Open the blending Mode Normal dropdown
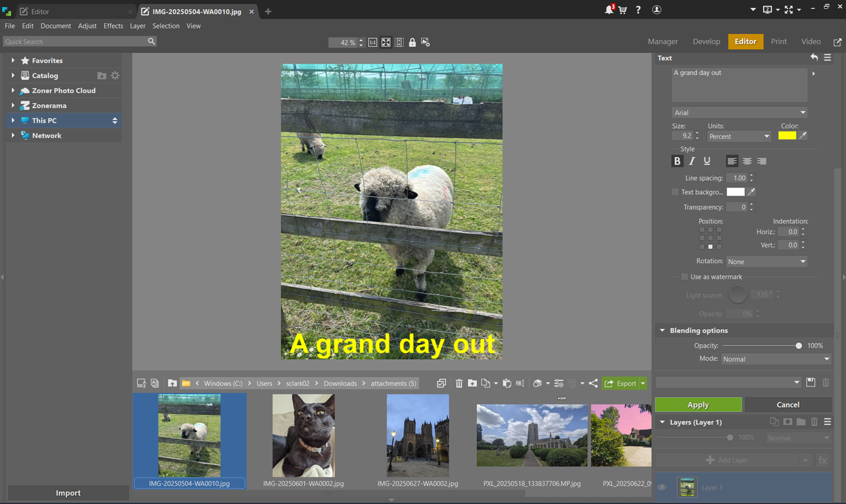The width and height of the screenshot is (846, 504). pyautogui.click(x=776, y=359)
